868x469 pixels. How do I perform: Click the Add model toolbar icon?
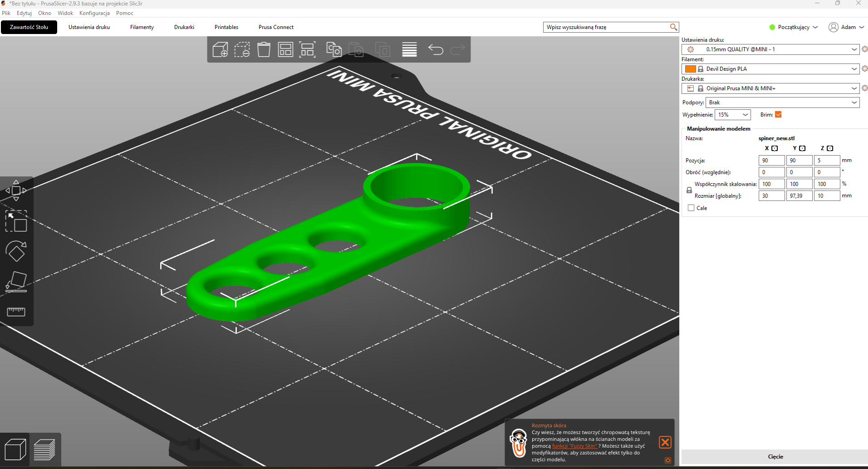[x=220, y=49]
